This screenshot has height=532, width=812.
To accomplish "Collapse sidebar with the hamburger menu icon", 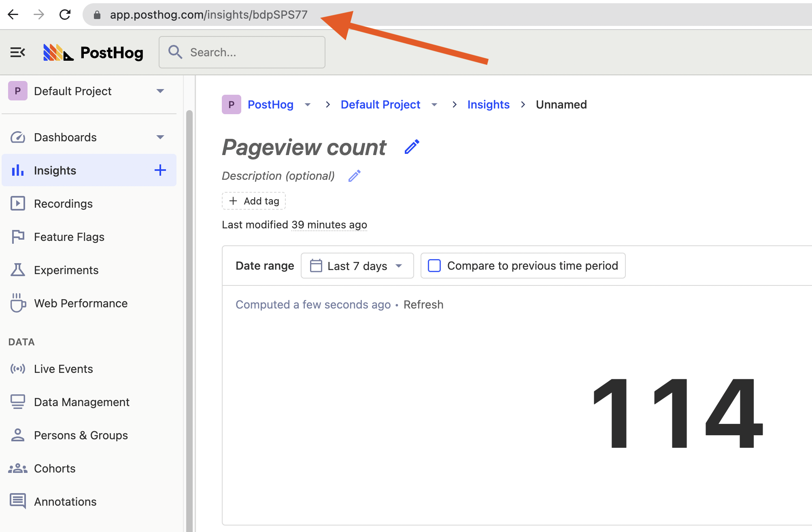I will pos(17,53).
